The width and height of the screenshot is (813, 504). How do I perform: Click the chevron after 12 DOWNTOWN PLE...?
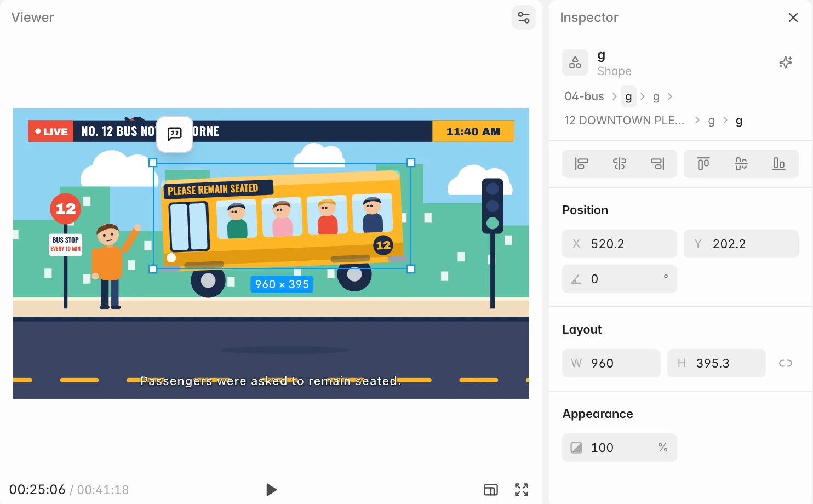697,120
